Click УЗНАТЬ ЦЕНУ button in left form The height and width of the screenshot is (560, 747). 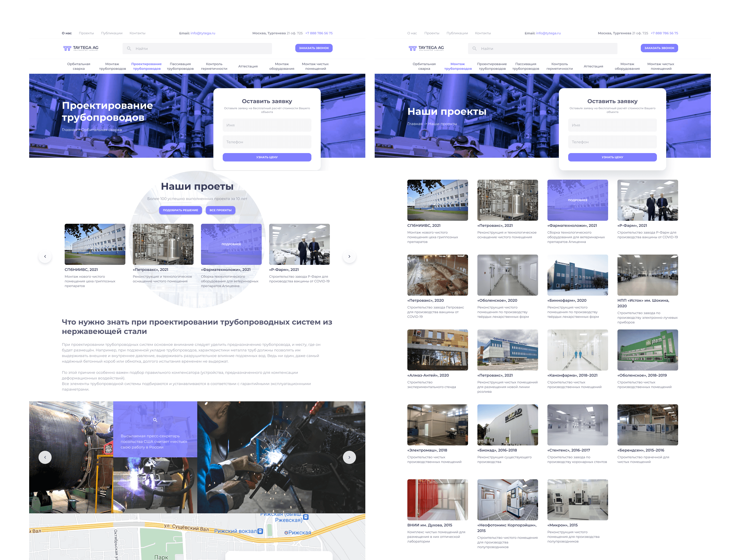click(267, 157)
